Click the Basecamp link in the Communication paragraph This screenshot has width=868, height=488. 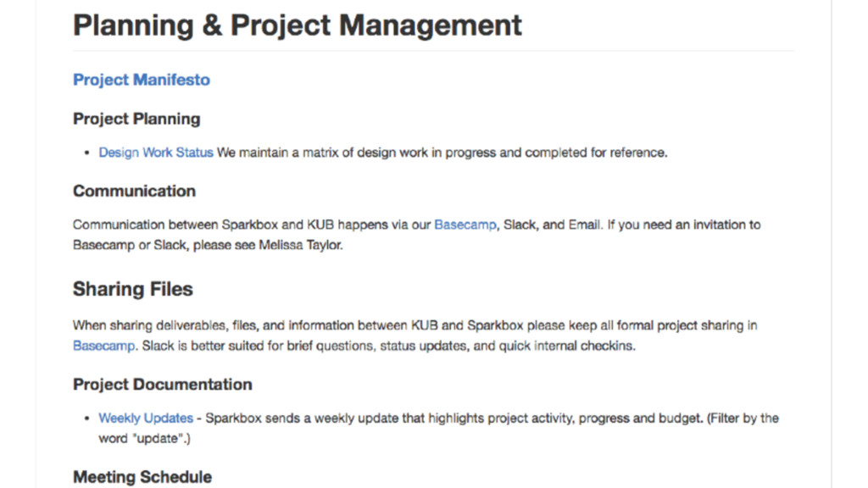[465, 225]
